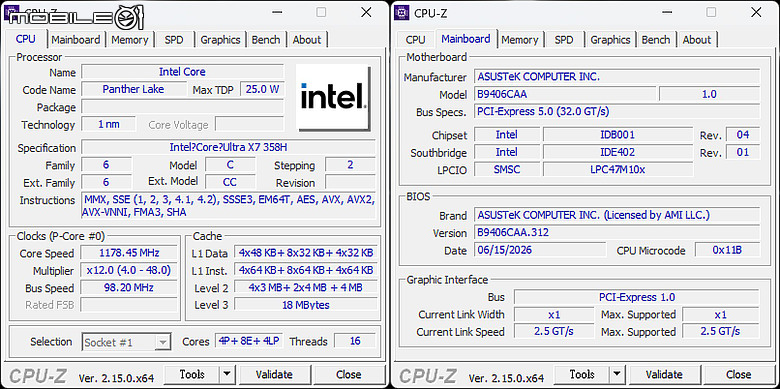Switch to Mainboard tab in left window

(x=76, y=39)
